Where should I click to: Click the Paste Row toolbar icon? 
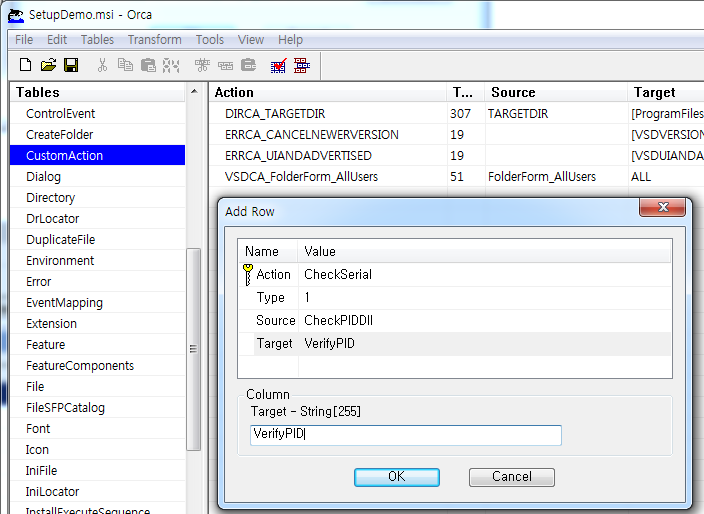248,65
